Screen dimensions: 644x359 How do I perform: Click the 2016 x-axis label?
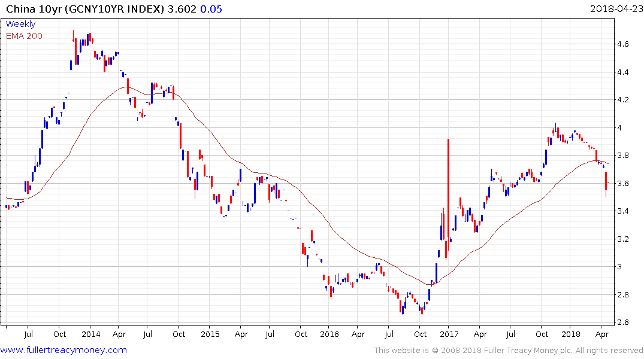click(x=329, y=334)
